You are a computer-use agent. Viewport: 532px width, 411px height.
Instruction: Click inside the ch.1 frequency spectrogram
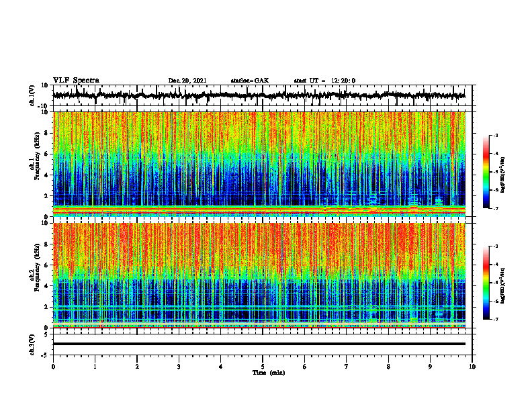tap(259, 164)
